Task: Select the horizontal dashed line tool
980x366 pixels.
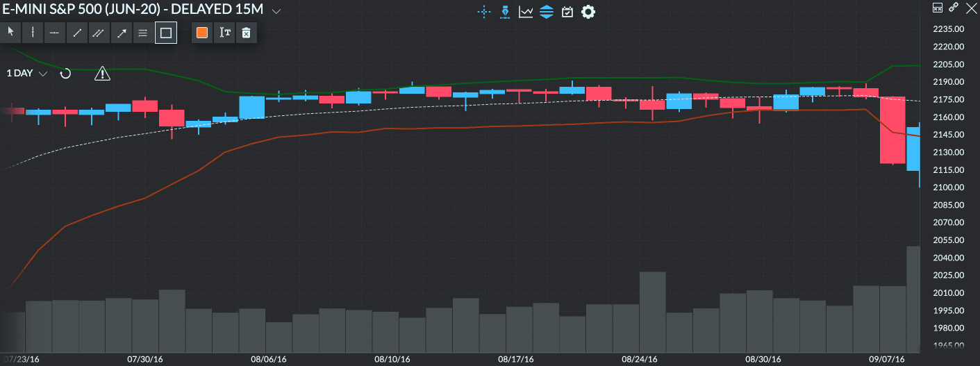Action: pos(54,33)
